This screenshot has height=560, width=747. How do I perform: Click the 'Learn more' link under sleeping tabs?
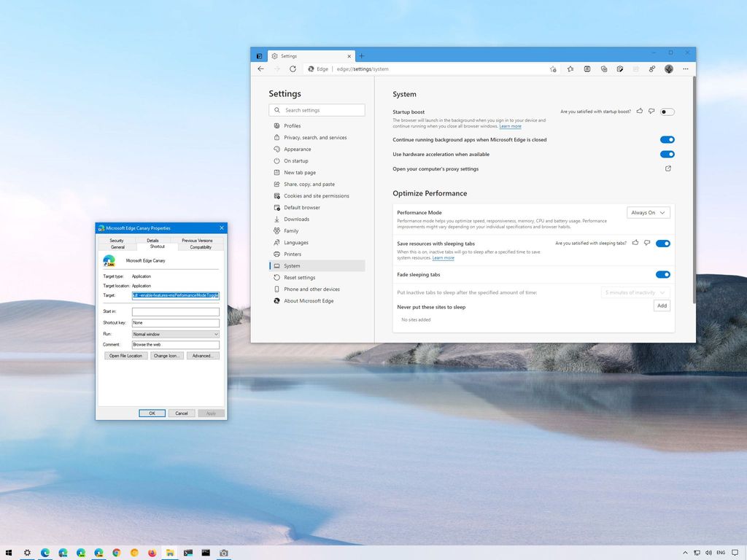[x=444, y=257]
